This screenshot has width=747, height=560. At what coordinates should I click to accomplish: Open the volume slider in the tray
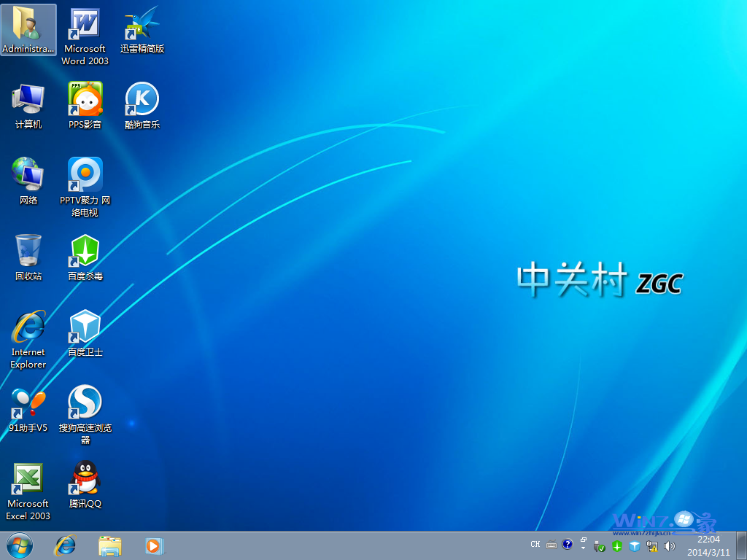pos(670,545)
